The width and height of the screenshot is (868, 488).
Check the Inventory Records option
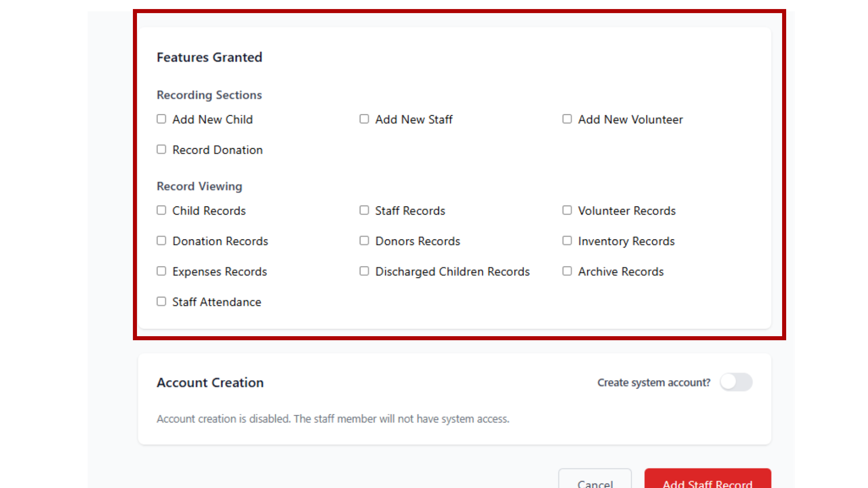pyautogui.click(x=567, y=240)
